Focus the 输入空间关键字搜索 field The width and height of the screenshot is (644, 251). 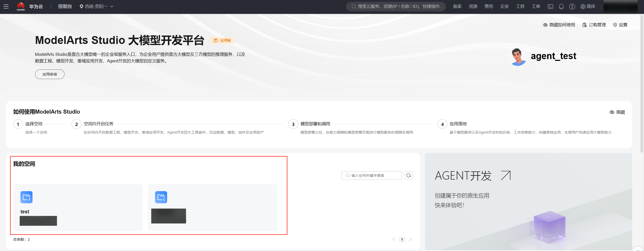[372, 175]
